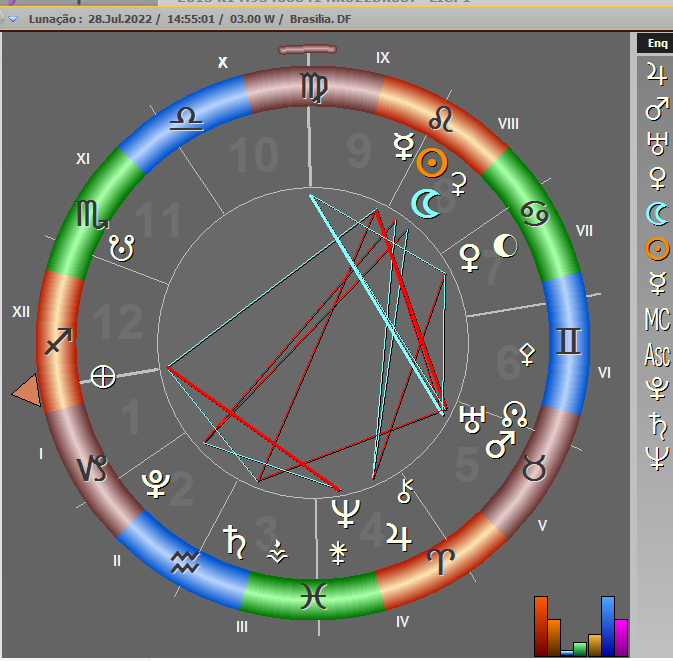The image size is (673, 661).
Task: Select Neptune glyph in the right sidebar
Action: click(x=658, y=458)
